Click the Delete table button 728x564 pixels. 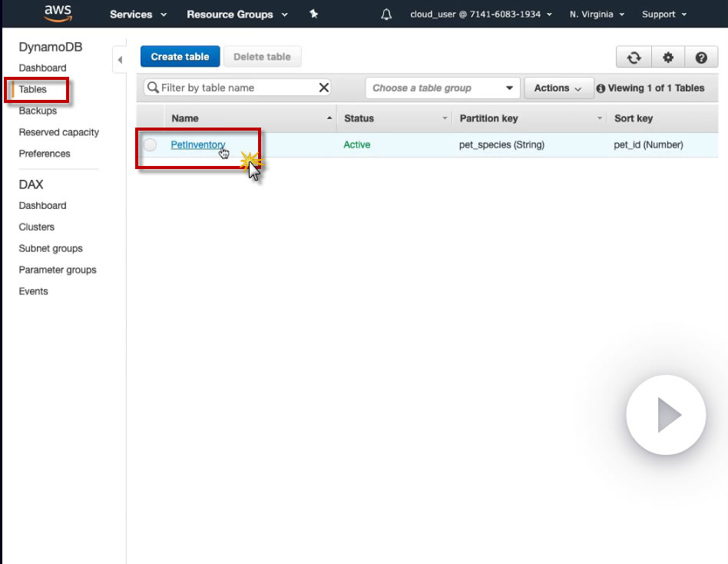point(262,57)
